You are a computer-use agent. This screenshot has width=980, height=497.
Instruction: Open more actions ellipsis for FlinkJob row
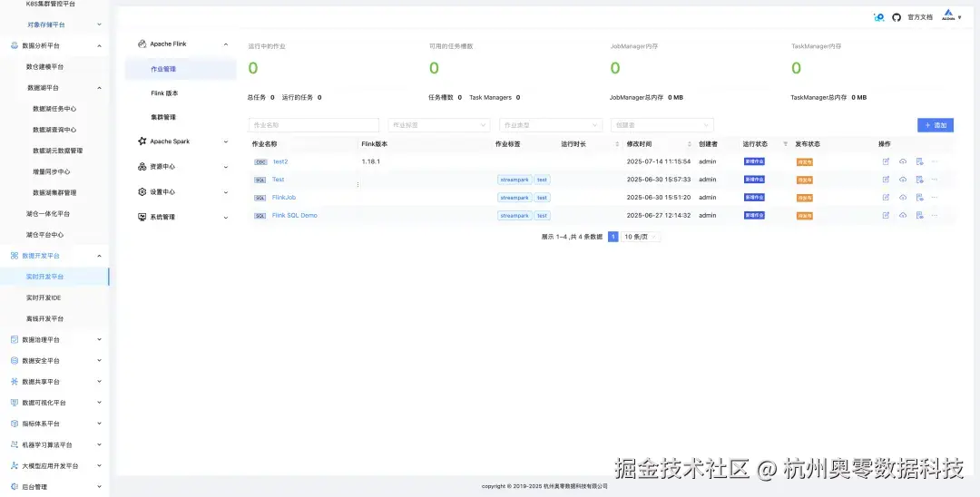935,198
